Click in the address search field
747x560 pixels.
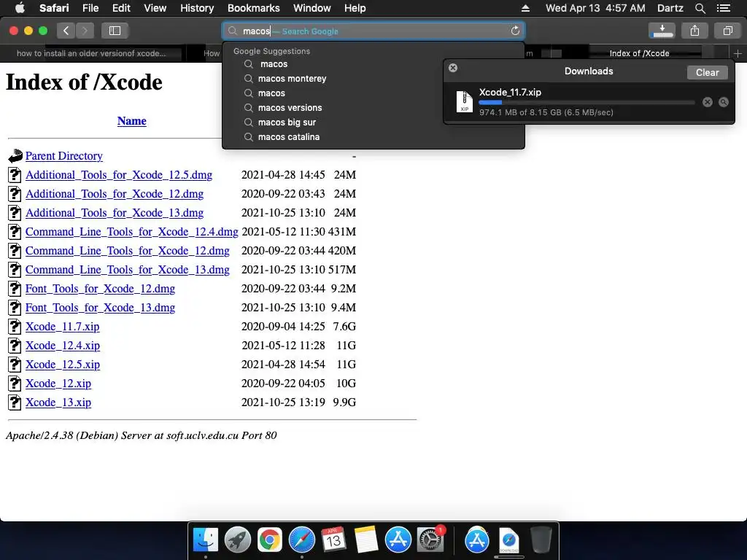pos(373,31)
